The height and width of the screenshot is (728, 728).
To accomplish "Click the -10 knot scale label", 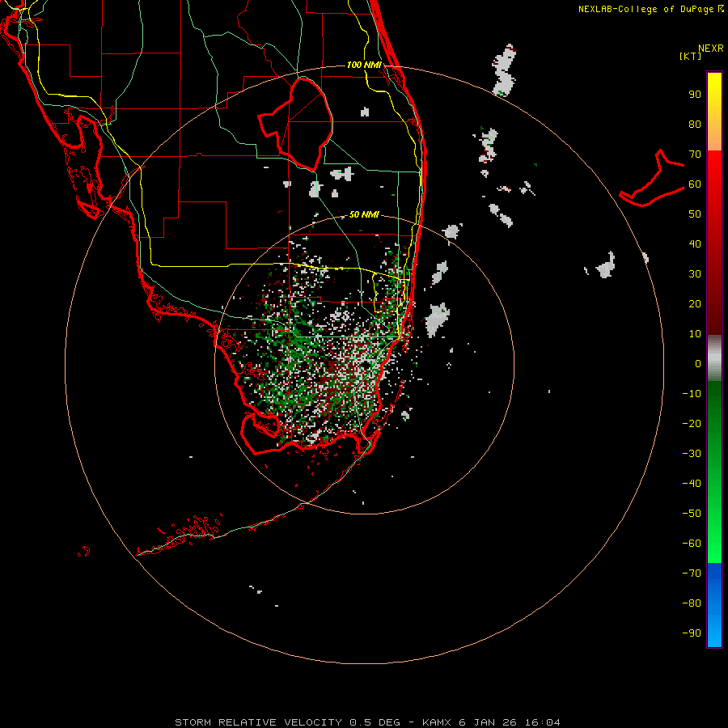I will (692, 394).
